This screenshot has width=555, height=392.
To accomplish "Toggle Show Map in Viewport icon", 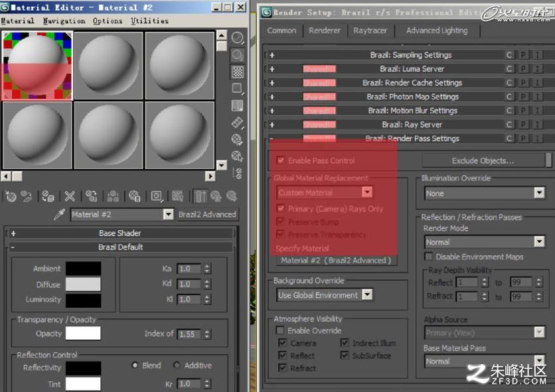I will [178, 196].
